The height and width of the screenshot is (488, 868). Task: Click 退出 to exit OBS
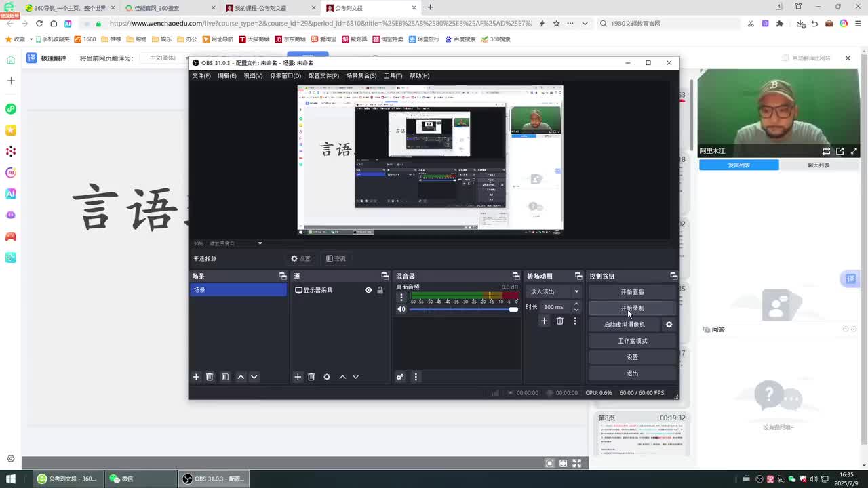[632, 373]
